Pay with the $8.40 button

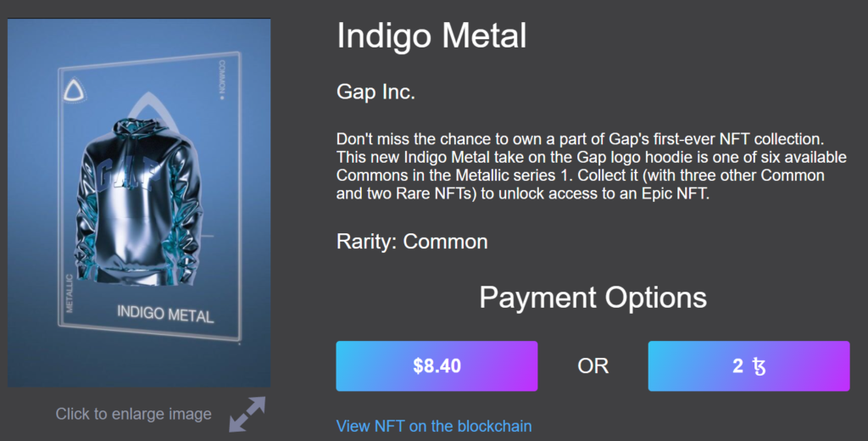[437, 366]
